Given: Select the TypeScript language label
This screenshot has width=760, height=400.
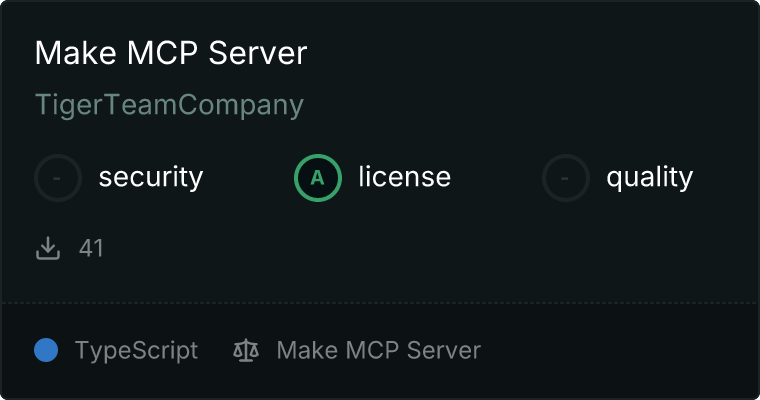Looking at the screenshot, I should click(136, 350).
